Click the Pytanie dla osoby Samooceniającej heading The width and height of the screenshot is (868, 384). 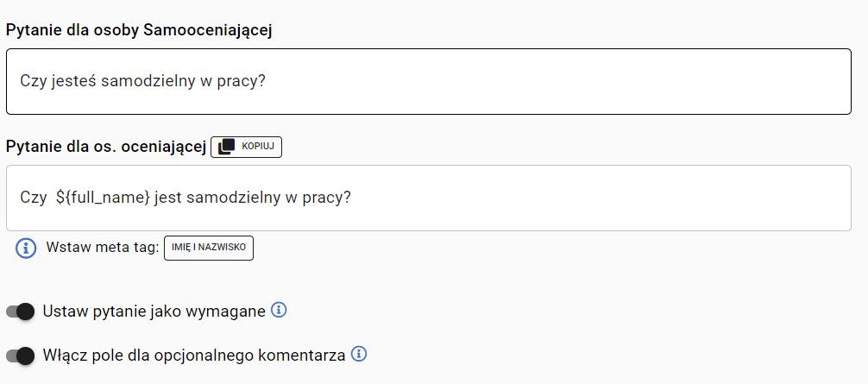139,30
